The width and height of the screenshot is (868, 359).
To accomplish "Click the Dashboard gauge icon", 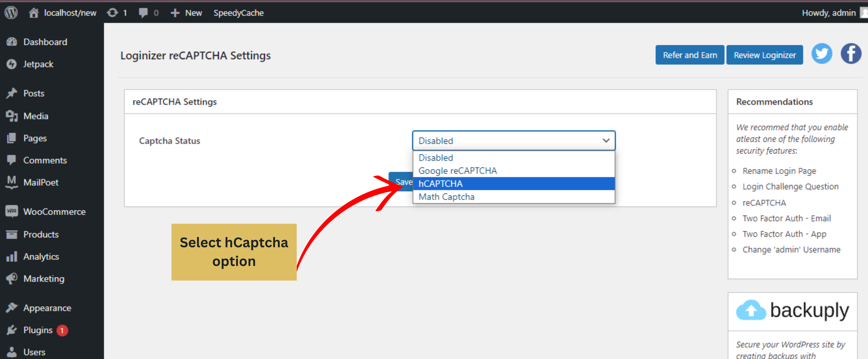I will [11, 42].
